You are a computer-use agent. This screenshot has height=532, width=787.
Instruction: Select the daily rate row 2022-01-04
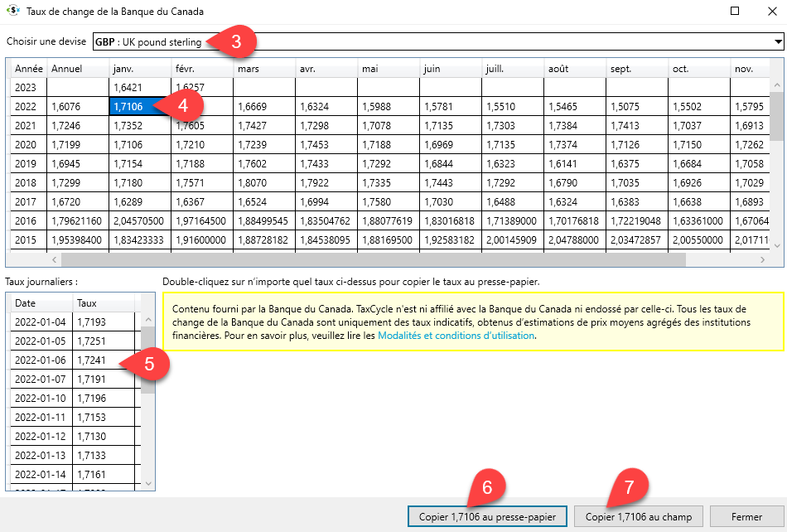pos(73,322)
